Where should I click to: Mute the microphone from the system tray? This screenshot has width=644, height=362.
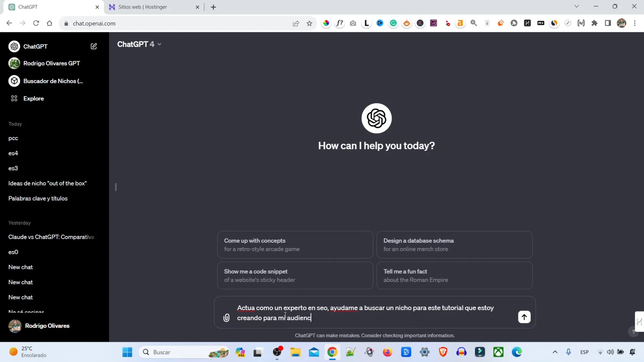pyautogui.click(x=568, y=352)
